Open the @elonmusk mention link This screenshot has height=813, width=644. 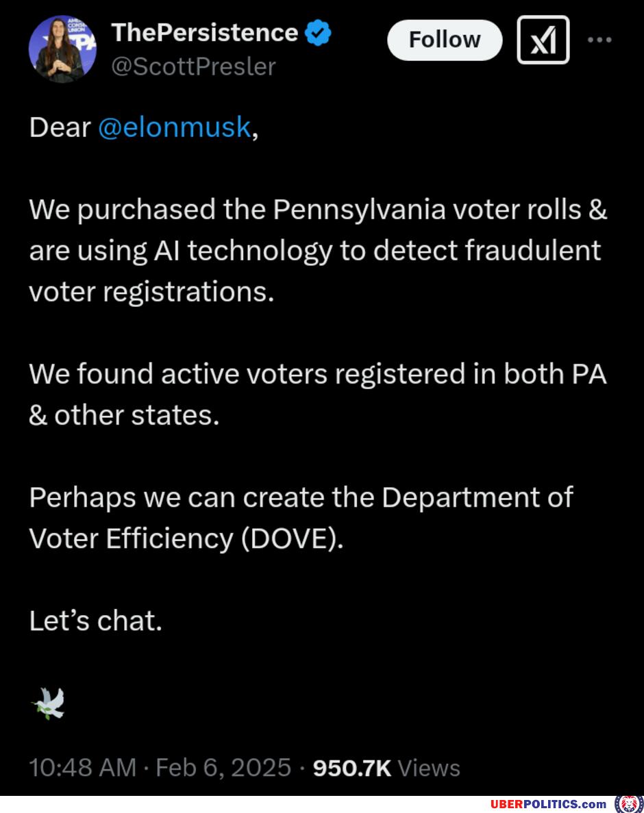[x=174, y=127]
